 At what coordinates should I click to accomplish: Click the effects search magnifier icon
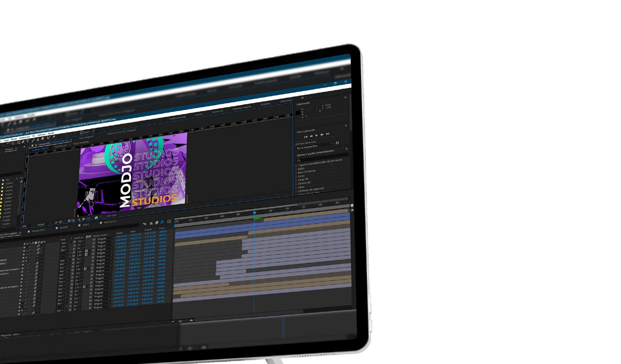pos(298,161)
